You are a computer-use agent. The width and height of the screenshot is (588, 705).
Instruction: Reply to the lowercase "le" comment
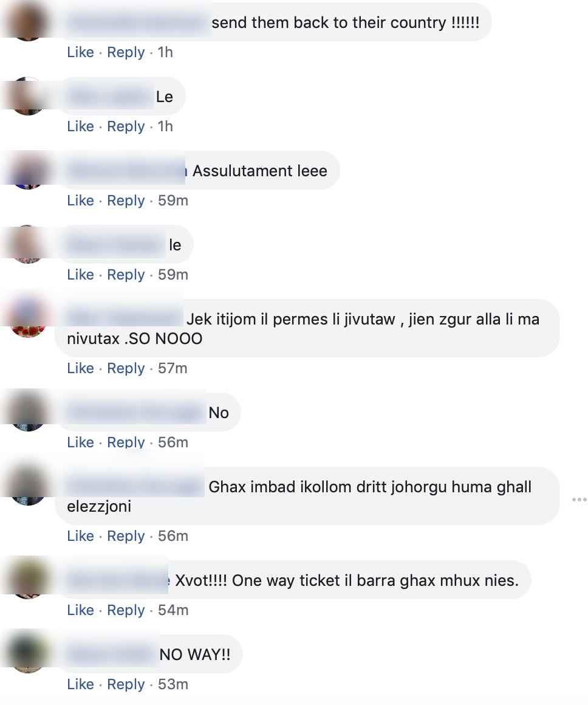tap(126, 274)
